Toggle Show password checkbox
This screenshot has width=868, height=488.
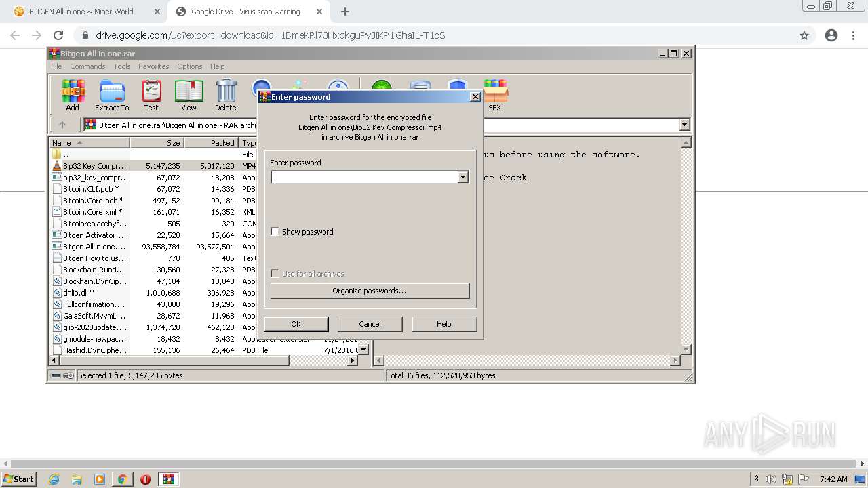[x=275, y=232]
